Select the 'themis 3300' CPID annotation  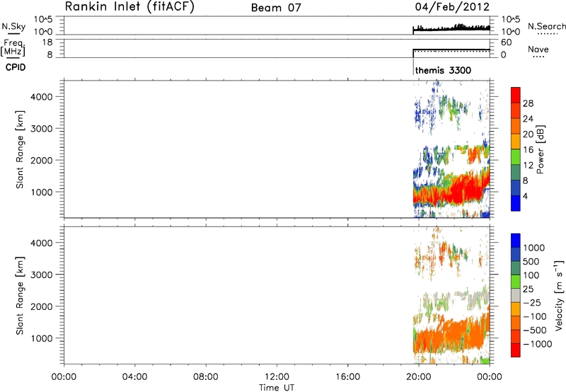pyautogui.click(x=444, y=70)
